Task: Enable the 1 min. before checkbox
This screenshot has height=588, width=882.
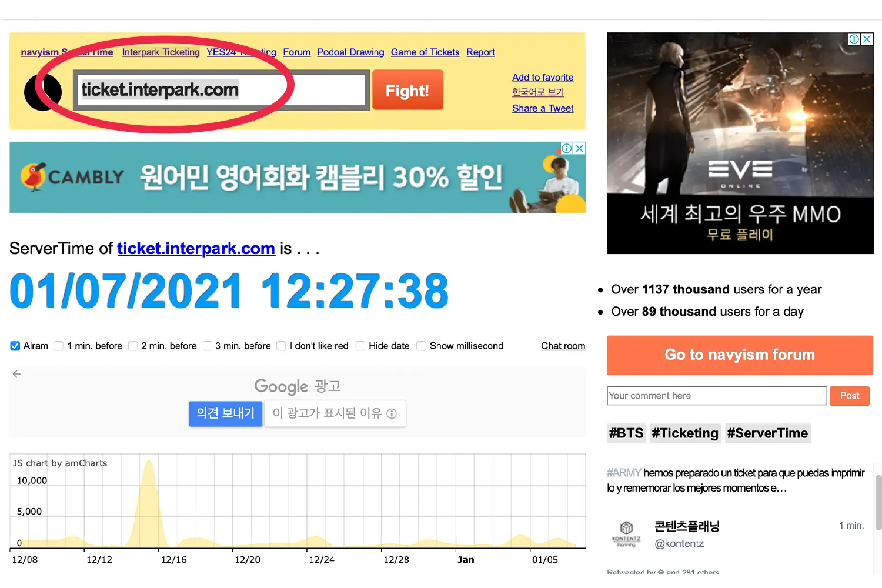Action: tap(59, 346)
